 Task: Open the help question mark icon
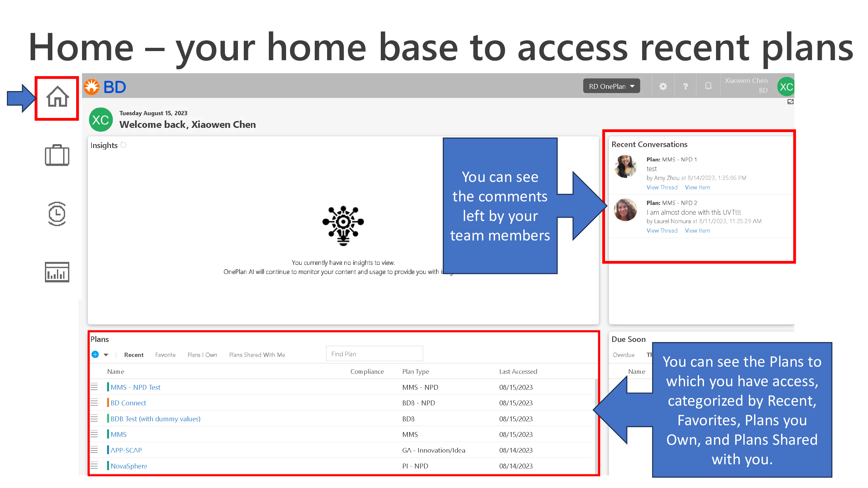coord(685,87)
